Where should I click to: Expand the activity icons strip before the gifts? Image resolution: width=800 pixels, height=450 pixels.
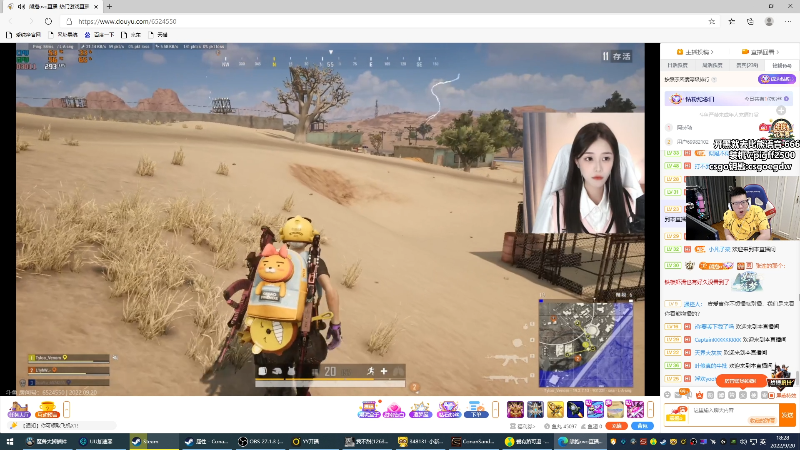(x=495, y=409)
